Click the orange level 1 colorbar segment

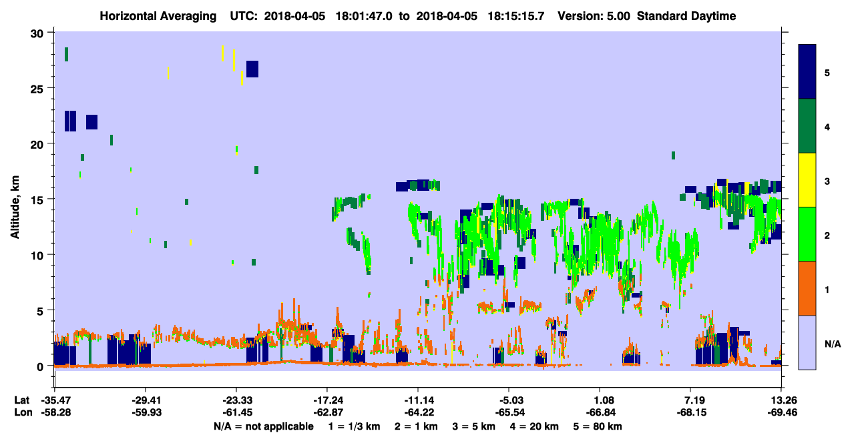pyautogui.click(x=808, y=288)
